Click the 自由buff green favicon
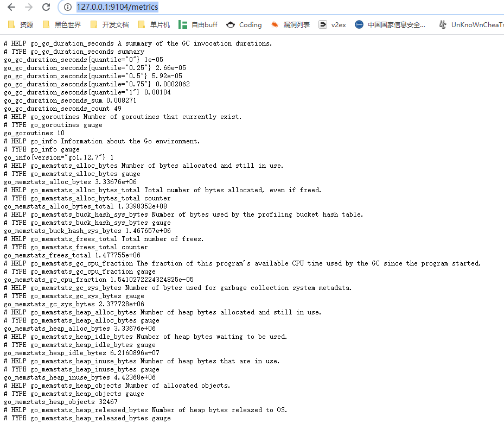 pyautogui.click(x=183, y=24)
